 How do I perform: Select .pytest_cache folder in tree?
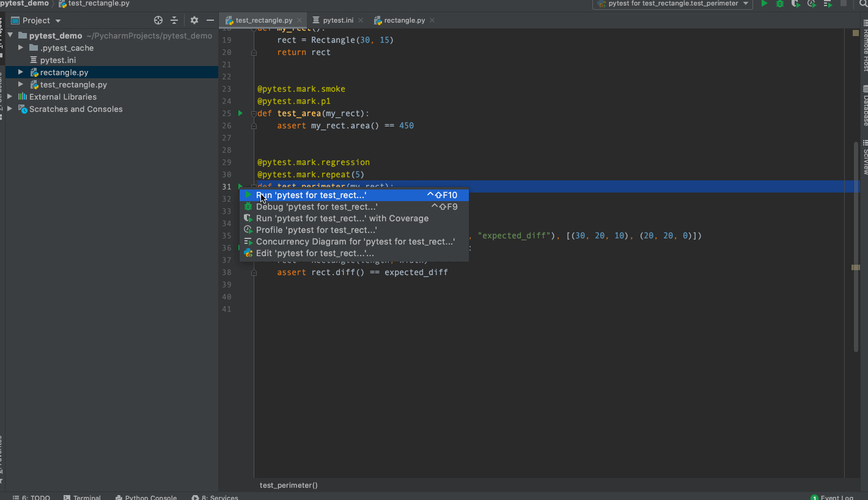[x=67, y=48]
